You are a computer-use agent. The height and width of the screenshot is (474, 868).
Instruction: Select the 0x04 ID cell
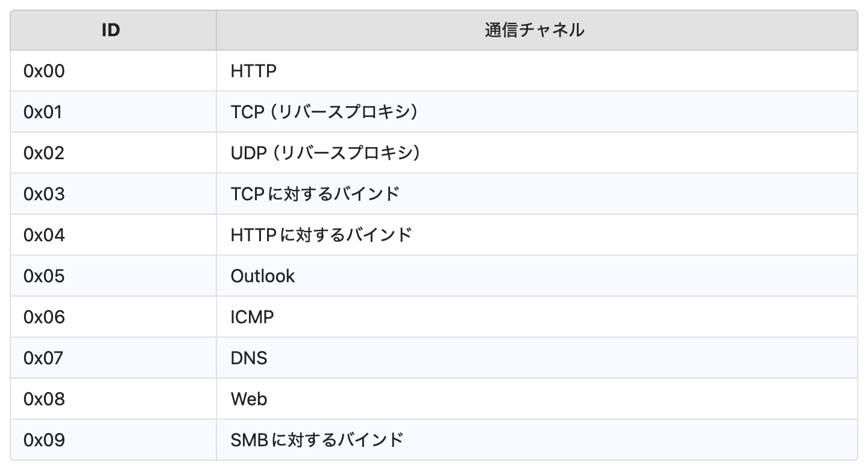(x=44, y=235)
